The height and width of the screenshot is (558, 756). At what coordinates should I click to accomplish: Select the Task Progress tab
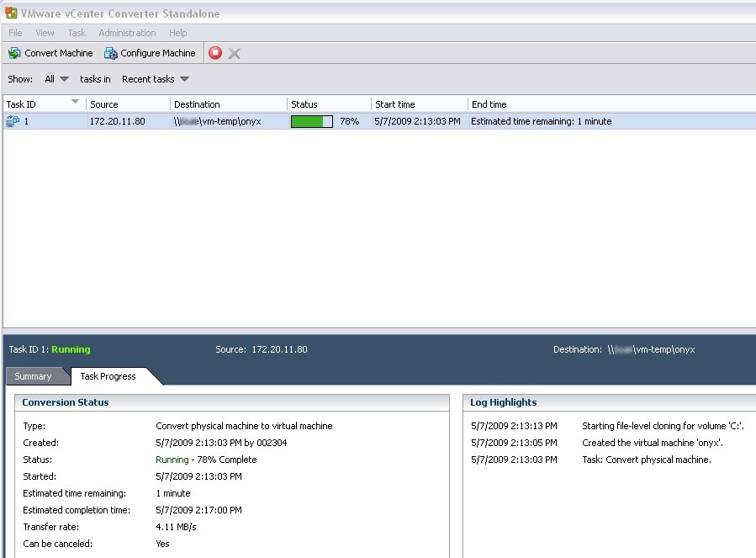click(x=108, y=376)
